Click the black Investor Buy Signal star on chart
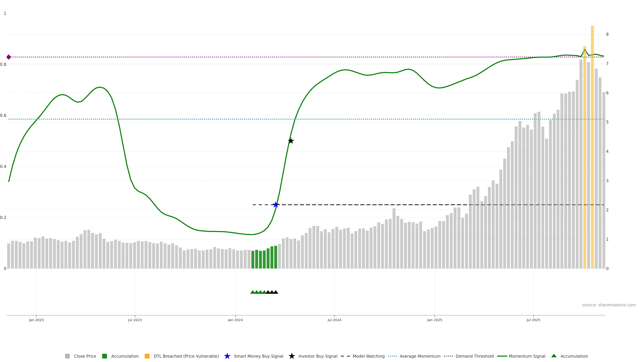 (x=291, y=141)
